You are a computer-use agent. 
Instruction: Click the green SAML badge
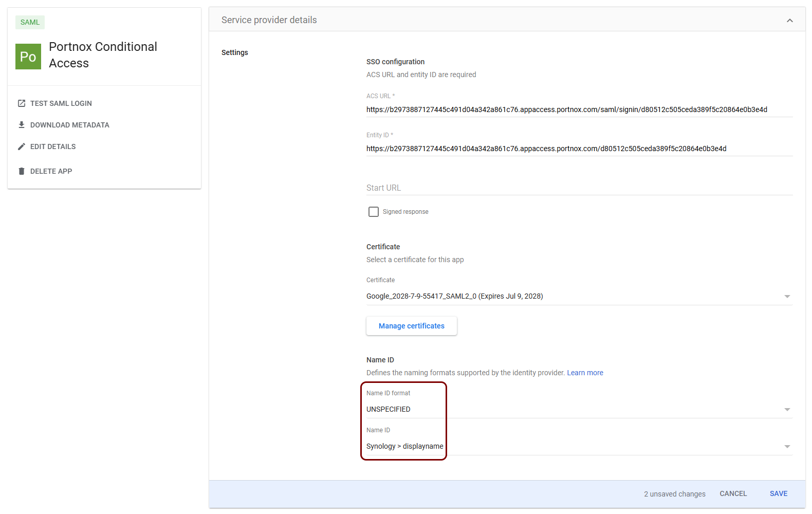tap(30, 22)
